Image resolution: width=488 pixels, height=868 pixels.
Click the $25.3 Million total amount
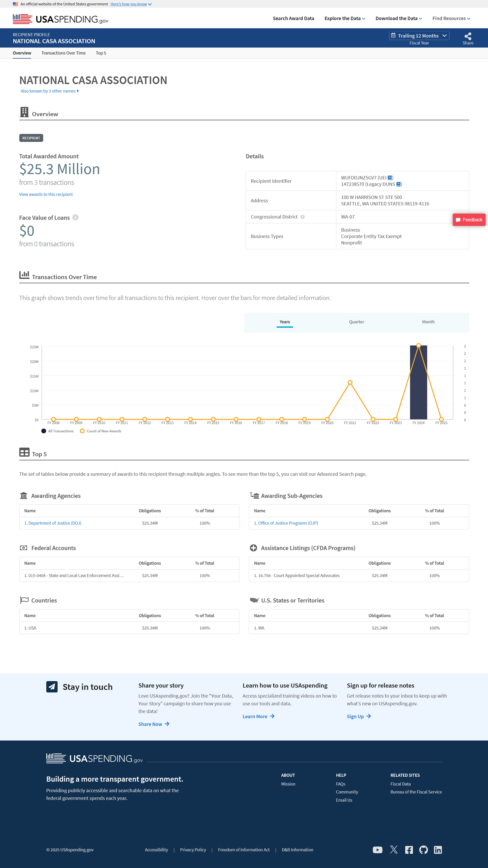pyautogui.click(x=59, y=169)
